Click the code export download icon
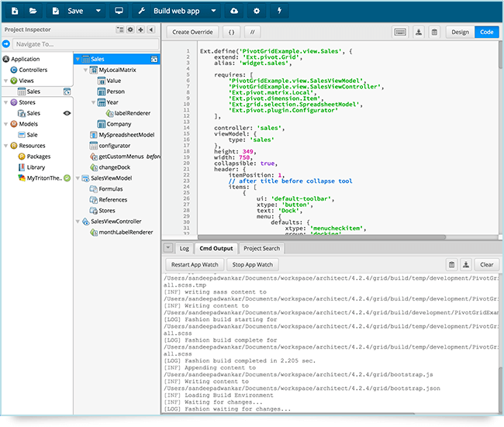Image resolution: width=504 pixels, height=427 pixels. [419, 32]
